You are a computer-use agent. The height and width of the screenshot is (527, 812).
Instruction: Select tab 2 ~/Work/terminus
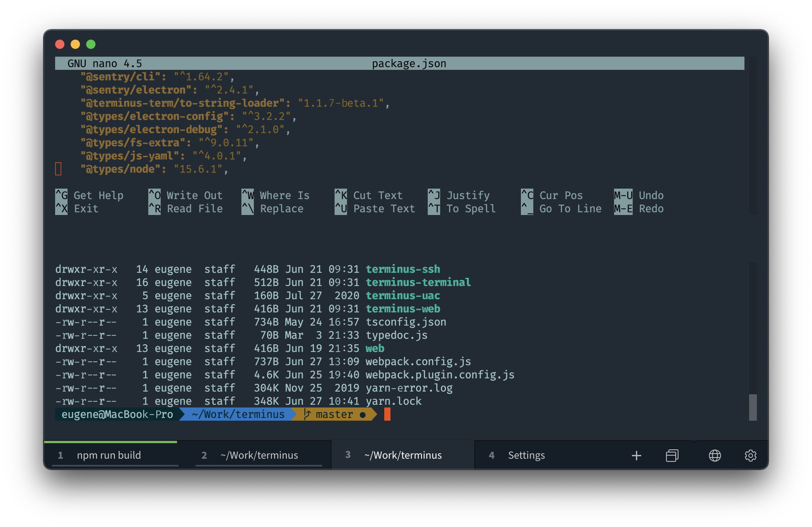tap(259, 455)
